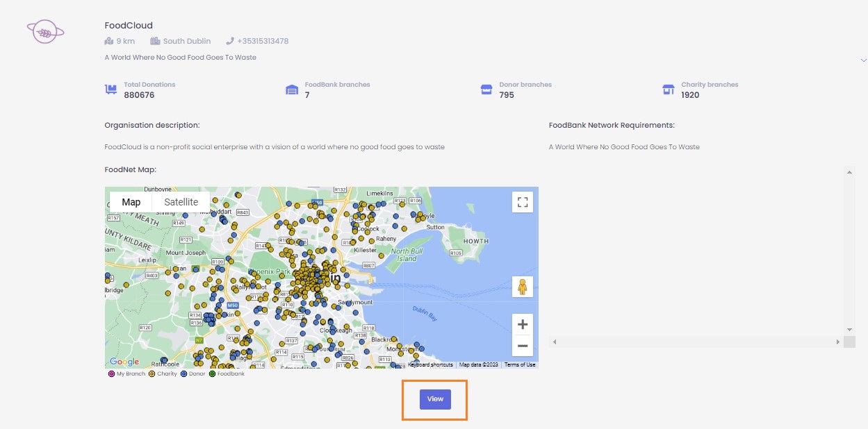868x429 pixels.
Task: Click the South Dublin building icon
Action: coord(155,41)
